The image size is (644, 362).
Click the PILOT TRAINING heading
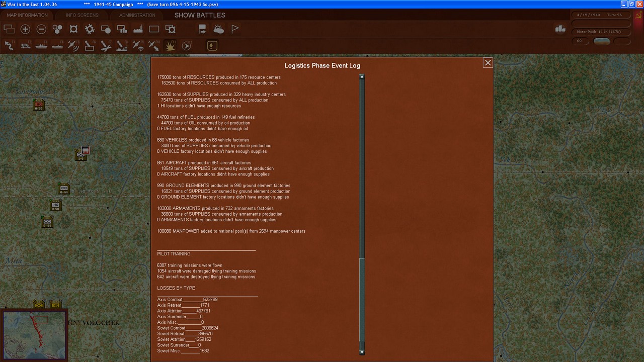(174, 254)
